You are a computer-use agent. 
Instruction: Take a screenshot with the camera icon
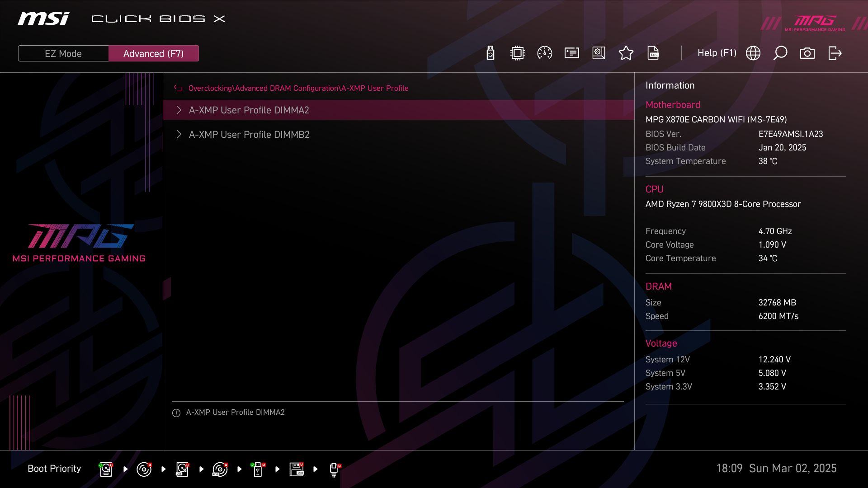(807, 53)
